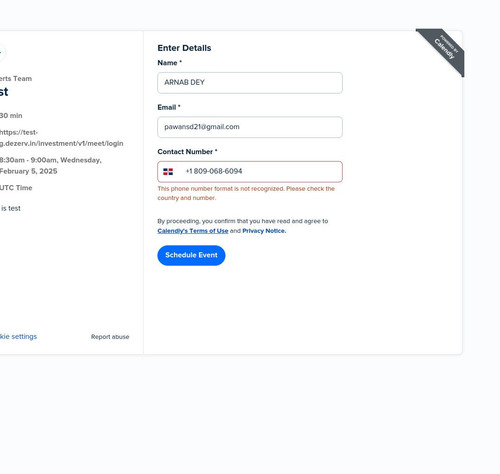Go back using the circular arrow button

(x=2, y=52)
